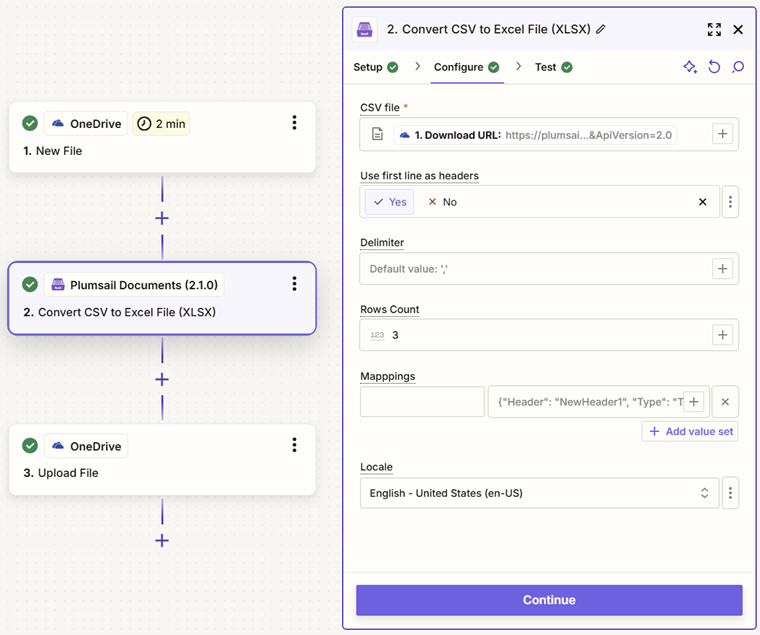760x635 pixels.
Task: Select No for Use first line as headers
Action: click(443, 202)
